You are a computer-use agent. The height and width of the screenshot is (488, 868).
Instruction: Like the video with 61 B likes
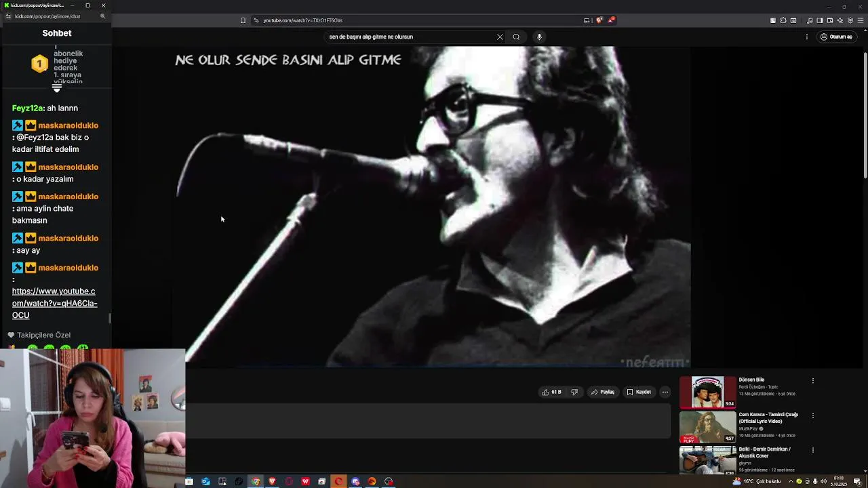point(551,392)
